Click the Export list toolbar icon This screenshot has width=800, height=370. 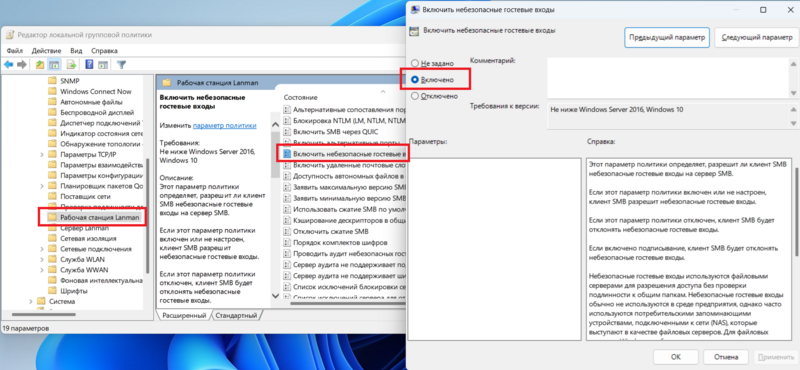pyautogui.click(x=71, y=65)
